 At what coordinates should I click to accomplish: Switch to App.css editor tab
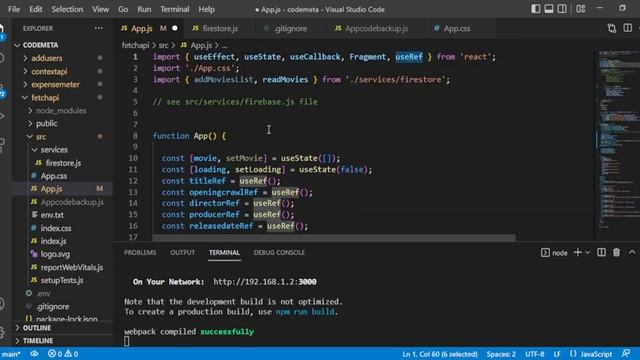pos(457,28)
